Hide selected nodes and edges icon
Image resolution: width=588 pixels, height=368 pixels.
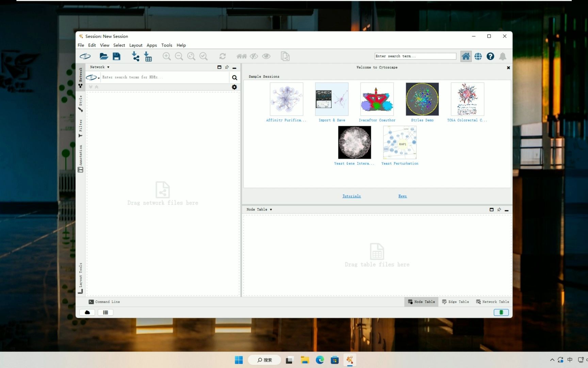pos(254,56)
